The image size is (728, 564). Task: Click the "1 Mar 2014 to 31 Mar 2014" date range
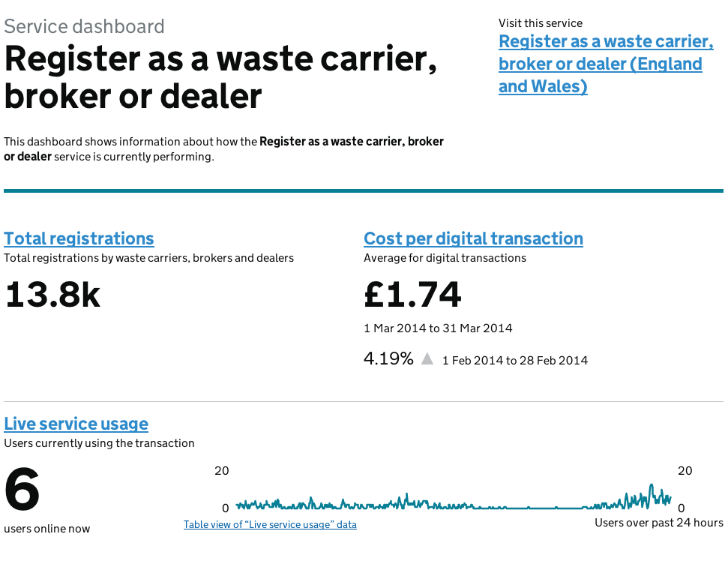438,328
